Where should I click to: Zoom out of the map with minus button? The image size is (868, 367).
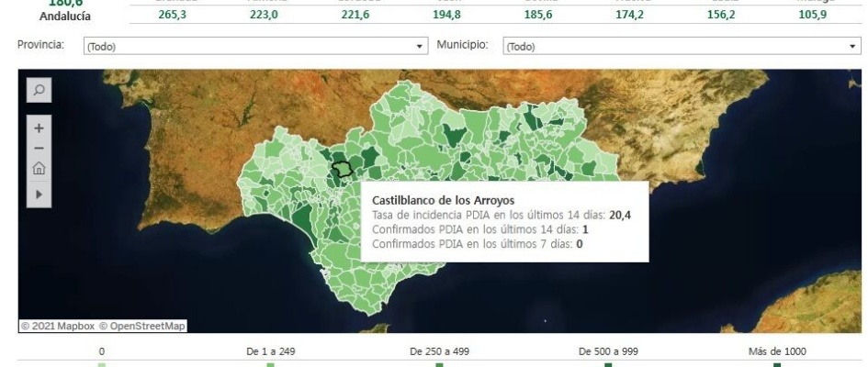pos(38,149)
